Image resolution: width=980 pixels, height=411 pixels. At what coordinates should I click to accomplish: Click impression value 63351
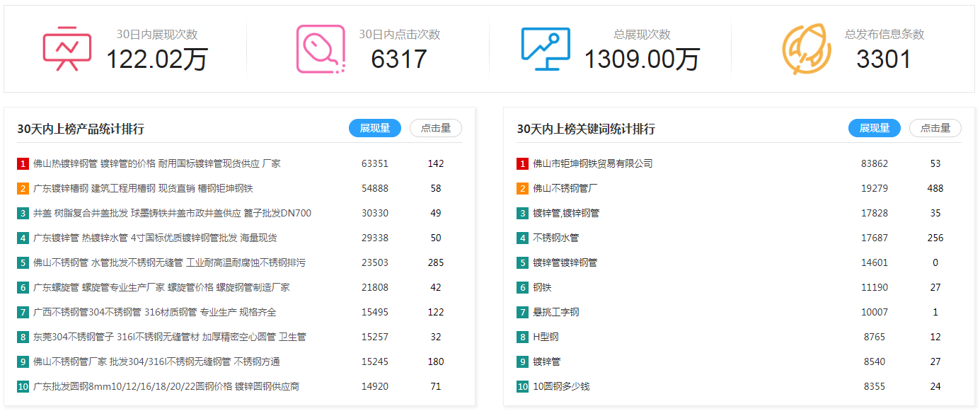375,163
